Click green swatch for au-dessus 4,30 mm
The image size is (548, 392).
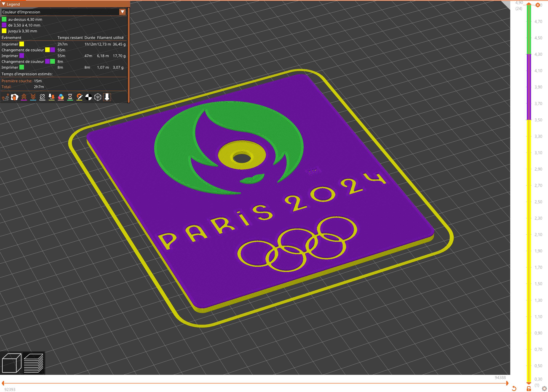coord(4,19)
